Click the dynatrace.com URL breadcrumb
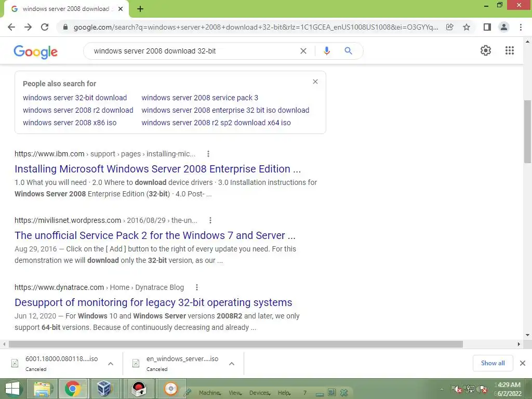The image size is (532, 399). 99,288
